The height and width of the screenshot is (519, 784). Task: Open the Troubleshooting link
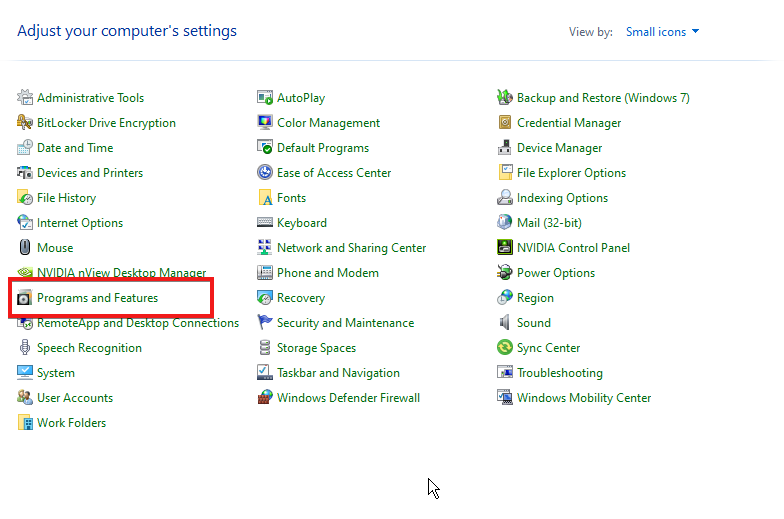pos(559,373)
